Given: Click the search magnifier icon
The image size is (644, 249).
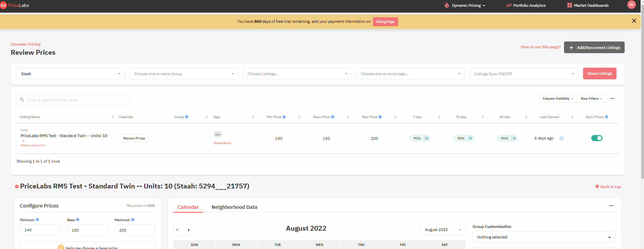Looking at the screenshot, I should coord(22,100).
